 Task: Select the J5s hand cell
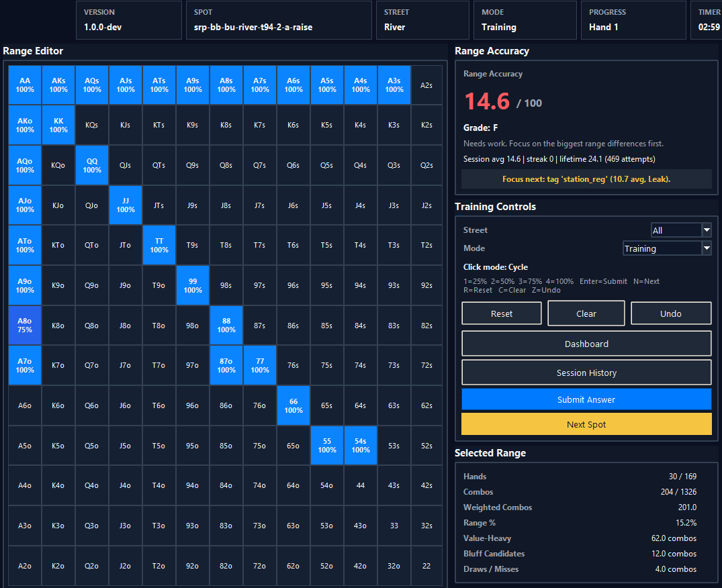(327, 205)
